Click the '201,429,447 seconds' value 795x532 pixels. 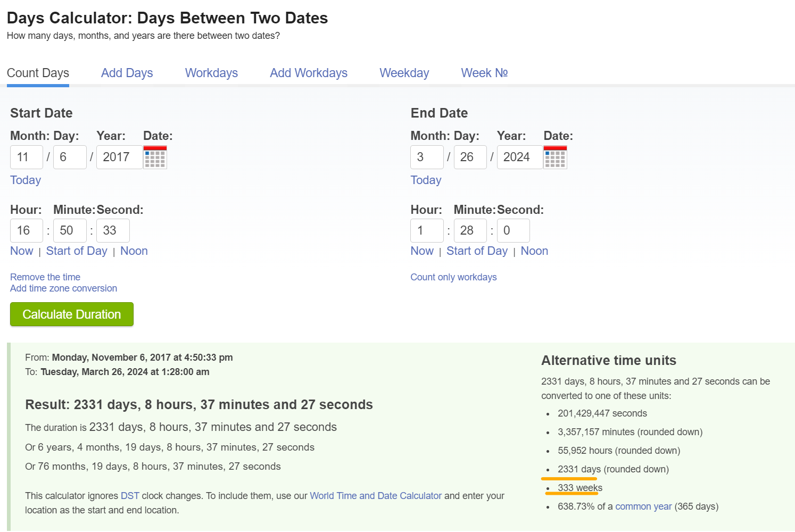[602, 413]
